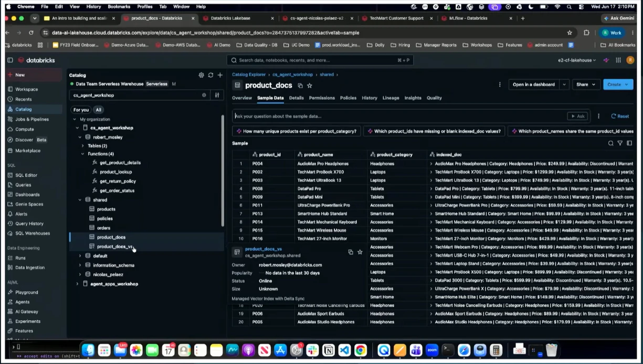
Task: Copy the product_docs table name
Action: 300,85
